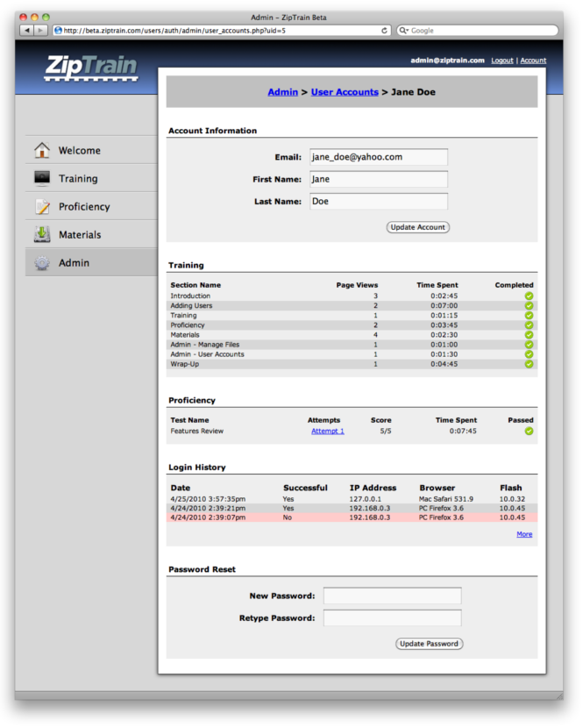Click the Introduction section name
The width and height of the screenshot is (583, 728).
[190, 296]
